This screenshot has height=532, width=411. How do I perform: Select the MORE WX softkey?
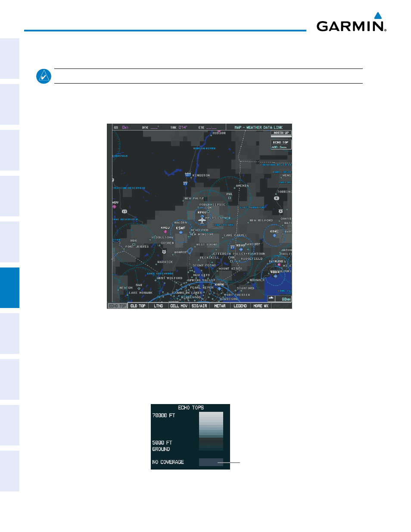(x=261, y=306)
